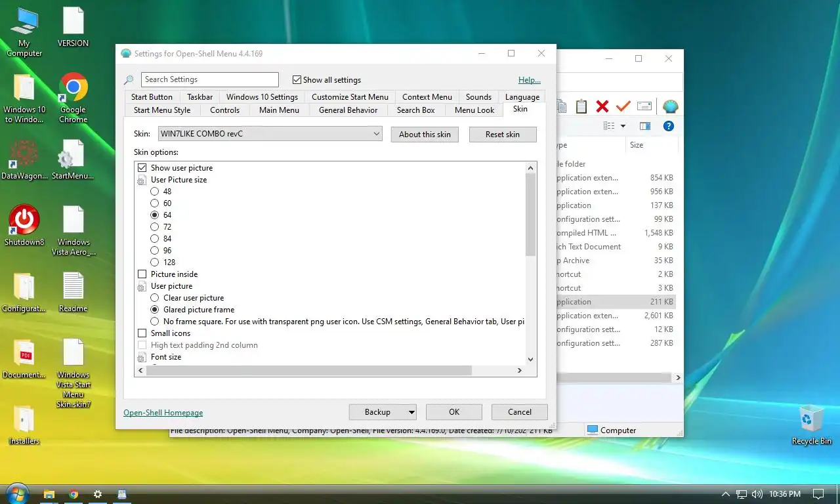Image resolution: width=840 pixels, height=504 pixels.
Task: Switch to the Taskbar tab
Action: point(199,97)
